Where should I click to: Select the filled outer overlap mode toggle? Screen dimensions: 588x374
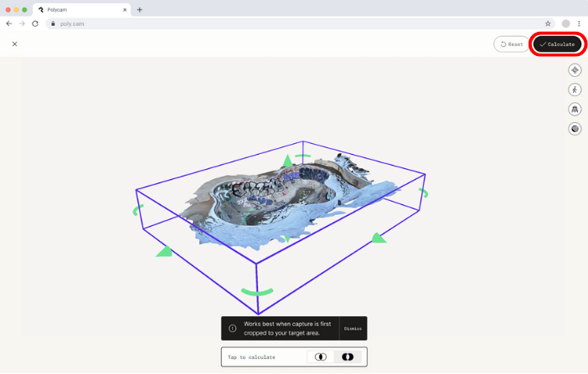click(x=348, y=356)
